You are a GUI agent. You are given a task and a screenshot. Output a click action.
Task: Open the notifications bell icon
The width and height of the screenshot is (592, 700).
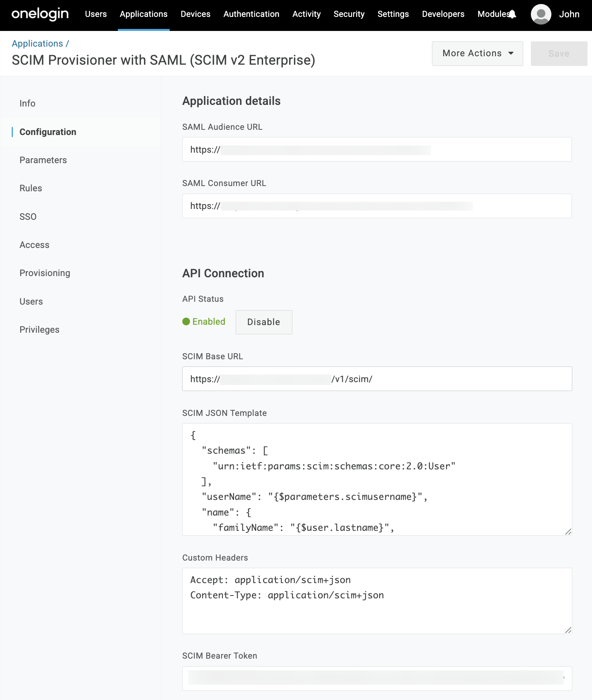(512, 14)
